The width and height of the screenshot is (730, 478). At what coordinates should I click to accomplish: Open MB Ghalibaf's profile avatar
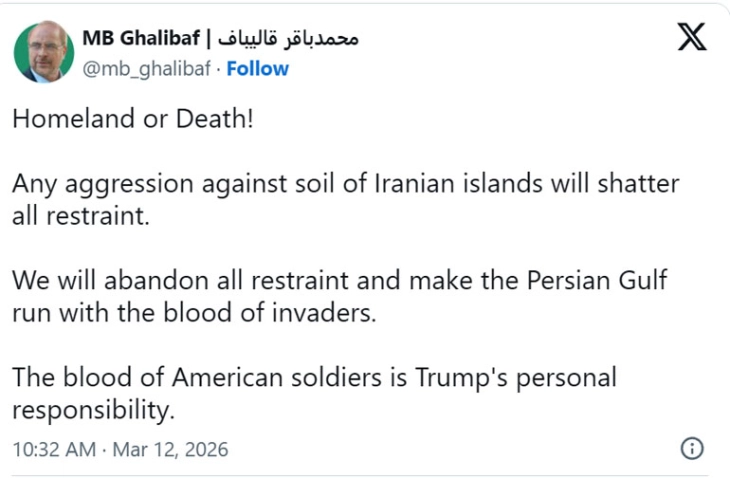(43, 51)
